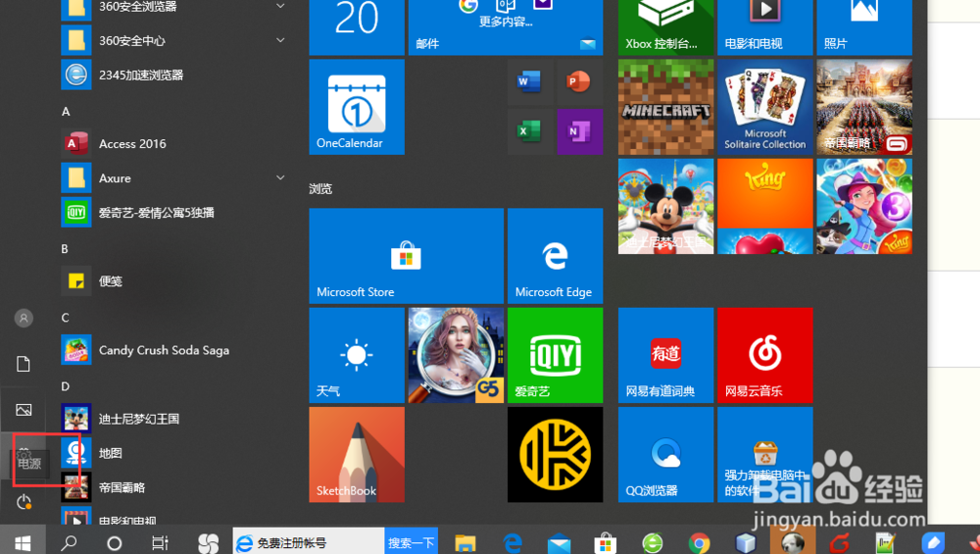The height and width of the screenshot is (554, 980).
Task: Open the 照片 photos tile
Action: point(864,27)
